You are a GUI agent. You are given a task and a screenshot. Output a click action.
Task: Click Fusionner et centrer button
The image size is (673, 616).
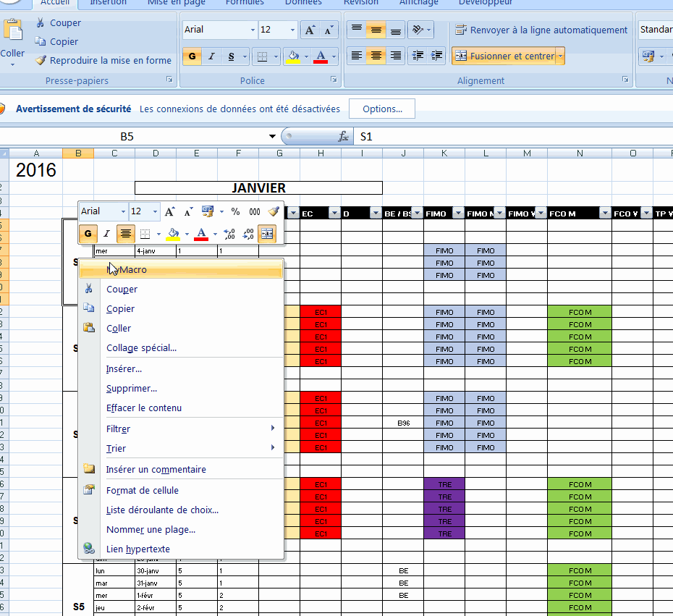504,56
